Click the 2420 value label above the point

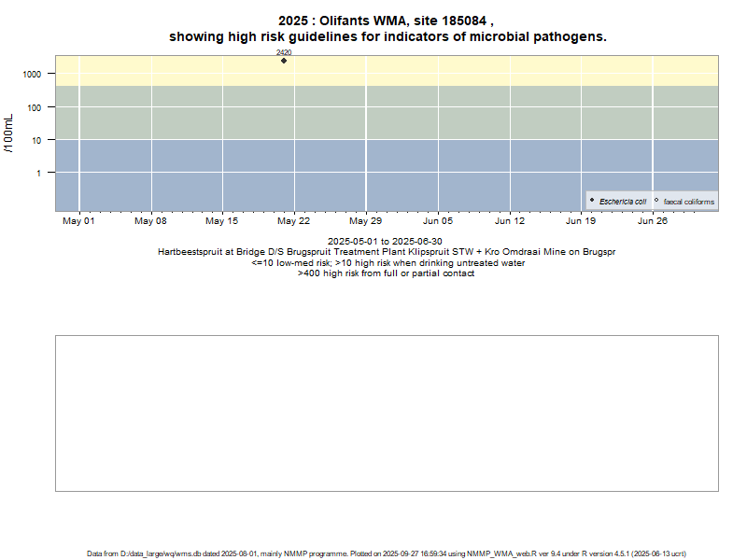click(284, 53)
